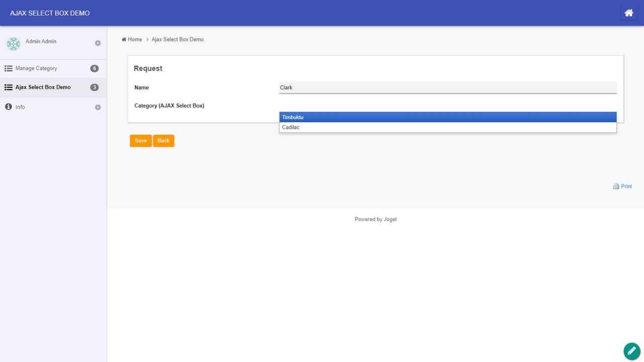
Task: Click the count badge showing 6
Action: coord(94,68)
